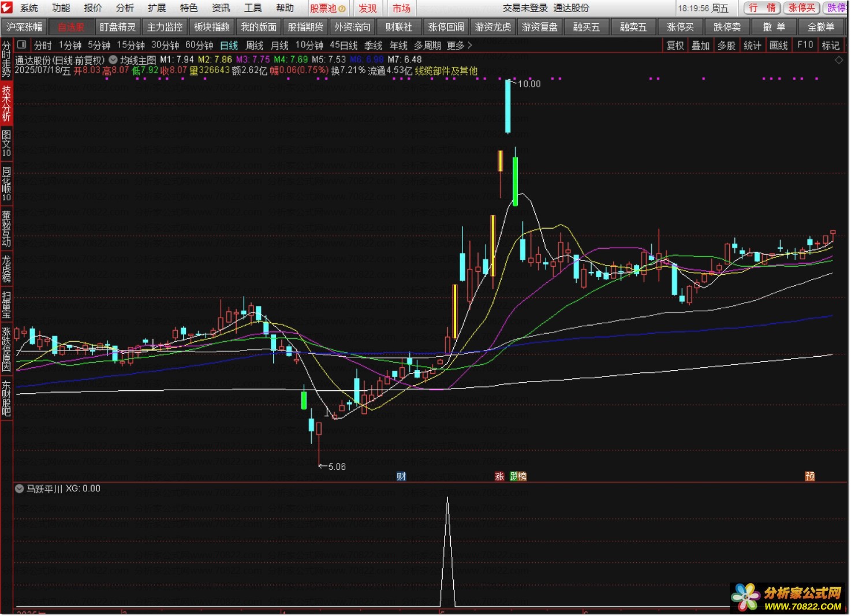Toggle the small panel layout icon beside 分时
851x616 pixels.
coord(22,44)
